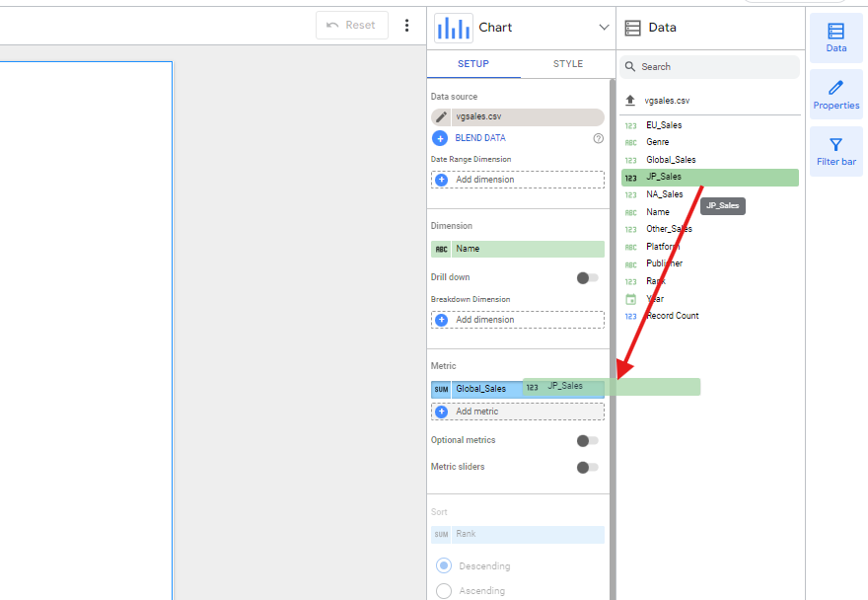Select the Descending sort radio button
The width and height of the screenshot is (868, 600).
(x=444, y=566)
